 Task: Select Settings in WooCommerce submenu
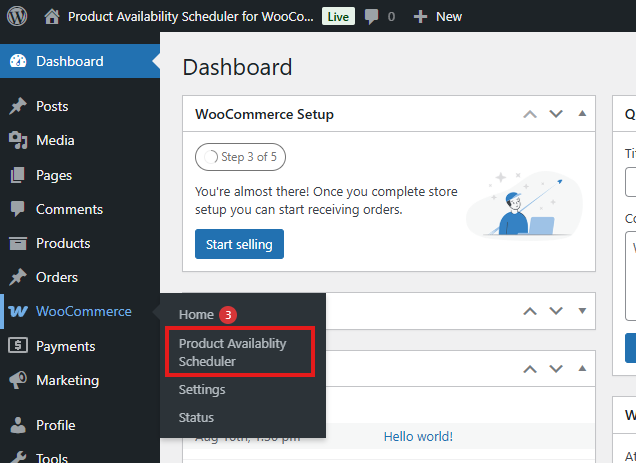click(202, 389)
